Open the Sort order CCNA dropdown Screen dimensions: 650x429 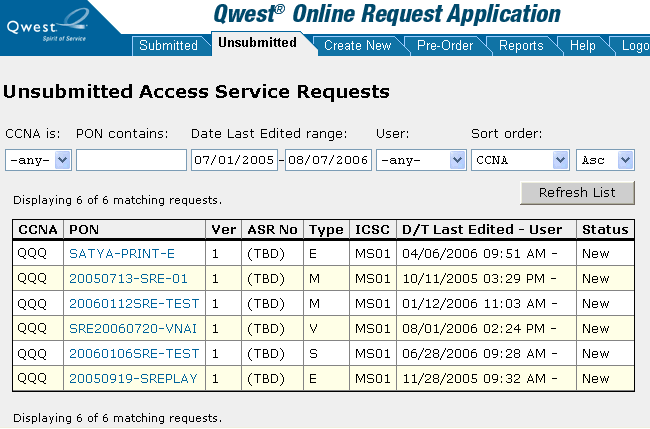pyautogui.click(x=520, y=160)
